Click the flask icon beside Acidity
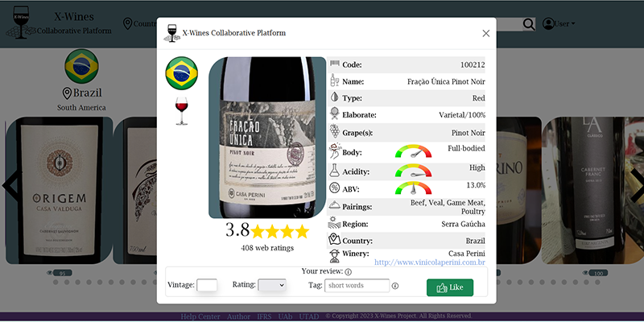The width and height of the screenshot is (644, 322). pyautogui.click(x=335, y=170)
